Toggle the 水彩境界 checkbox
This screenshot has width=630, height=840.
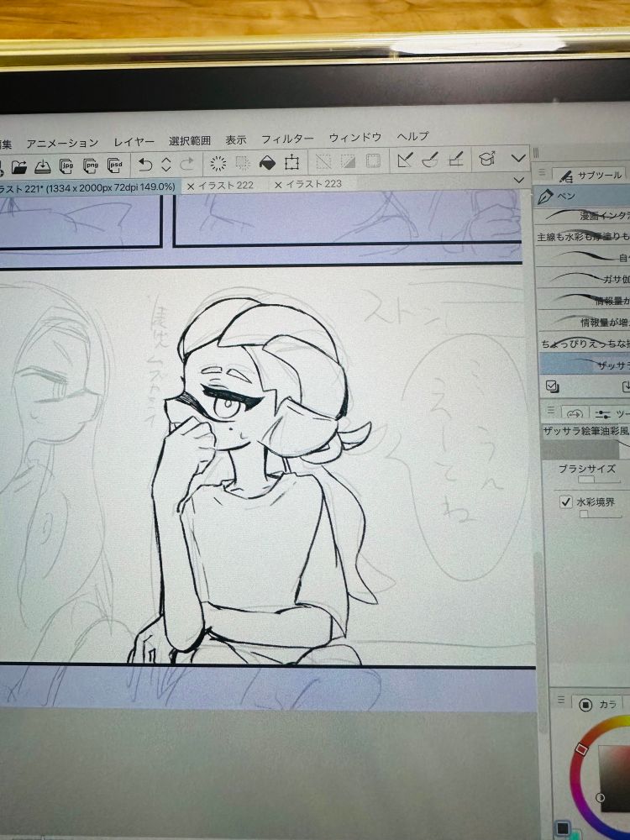(565, 502)
